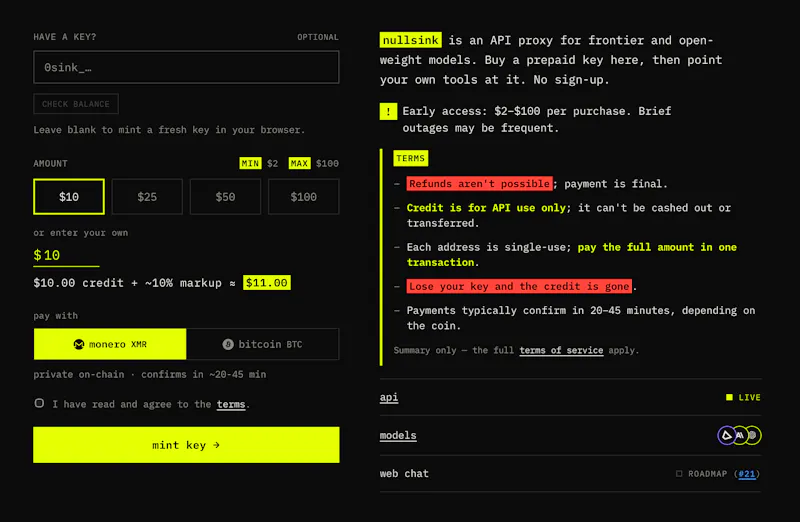This screenshot has width=800, height=522.
Task: Open roadmap issue #21 link
Action: (x=747, y=474)
